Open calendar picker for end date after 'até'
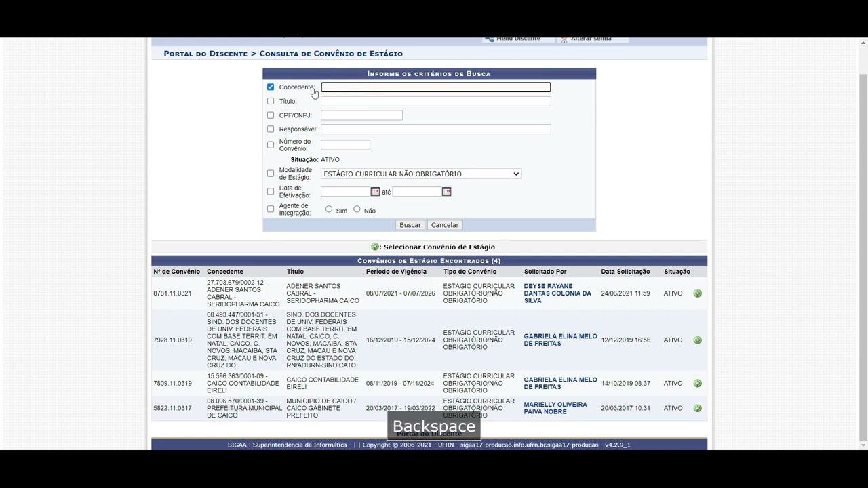The height and width of the screenshot is (488, 868). pyautogui.click(x=446, y=192)
